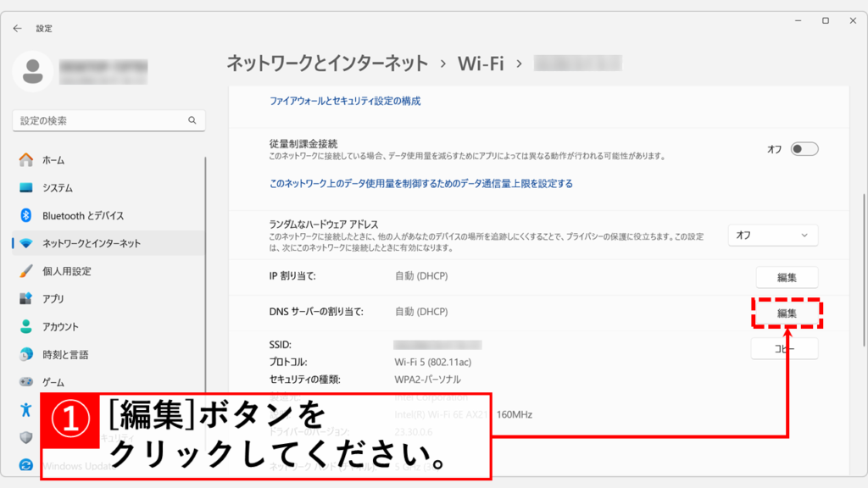Click the search magnifier icon
868x488 pixels.
(192, 120)
